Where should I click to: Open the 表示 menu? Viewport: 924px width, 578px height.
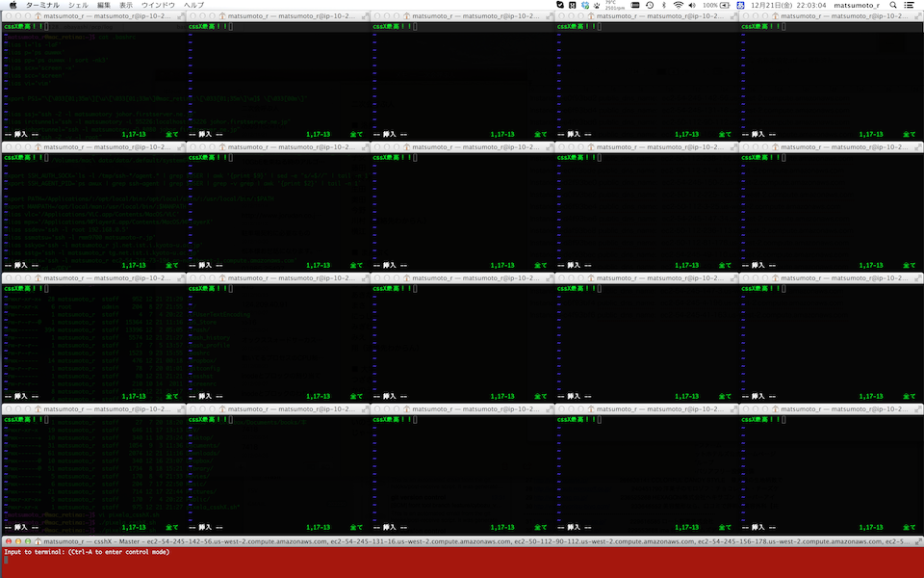point(126,6)
